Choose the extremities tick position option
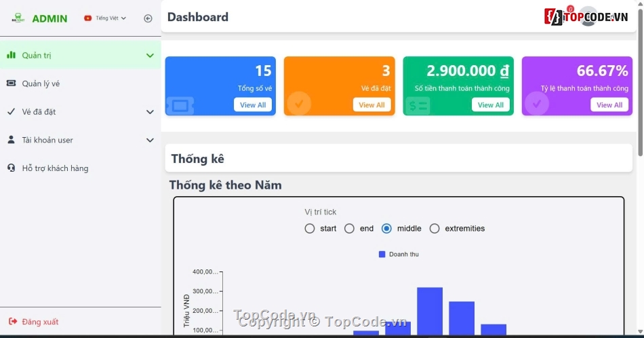The image size is (644, 338). click(435, 229)
